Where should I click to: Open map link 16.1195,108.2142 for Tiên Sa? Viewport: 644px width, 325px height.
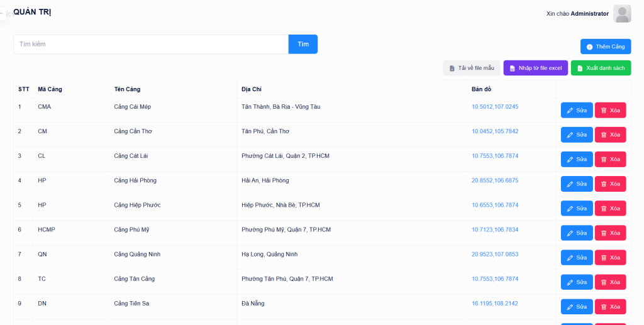click(495, 304)
